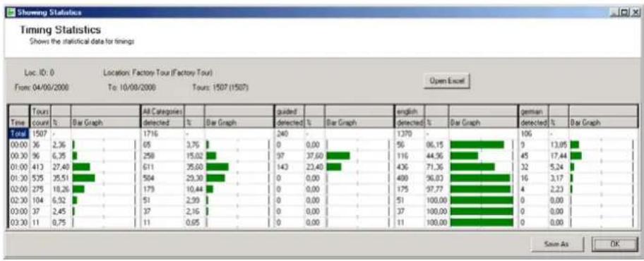Click the Save As button
The height and width of the screenshot is (261, 644).
click(556, 244)
